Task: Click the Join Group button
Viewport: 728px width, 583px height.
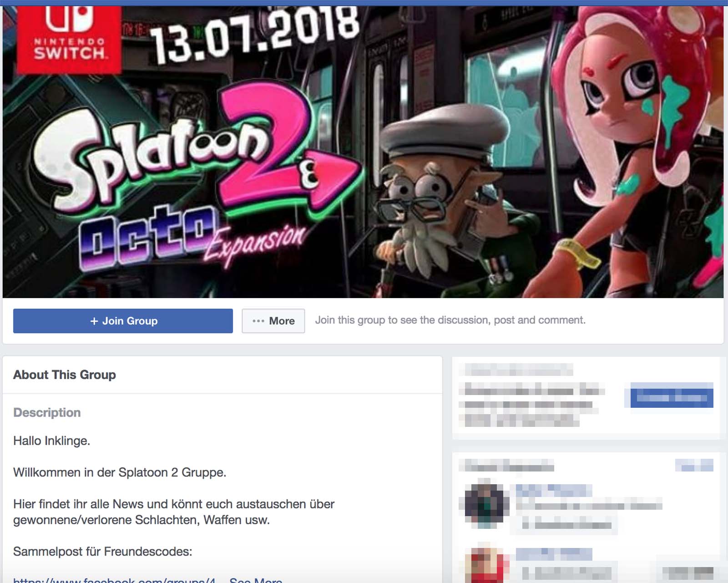Action: point(123,321)
